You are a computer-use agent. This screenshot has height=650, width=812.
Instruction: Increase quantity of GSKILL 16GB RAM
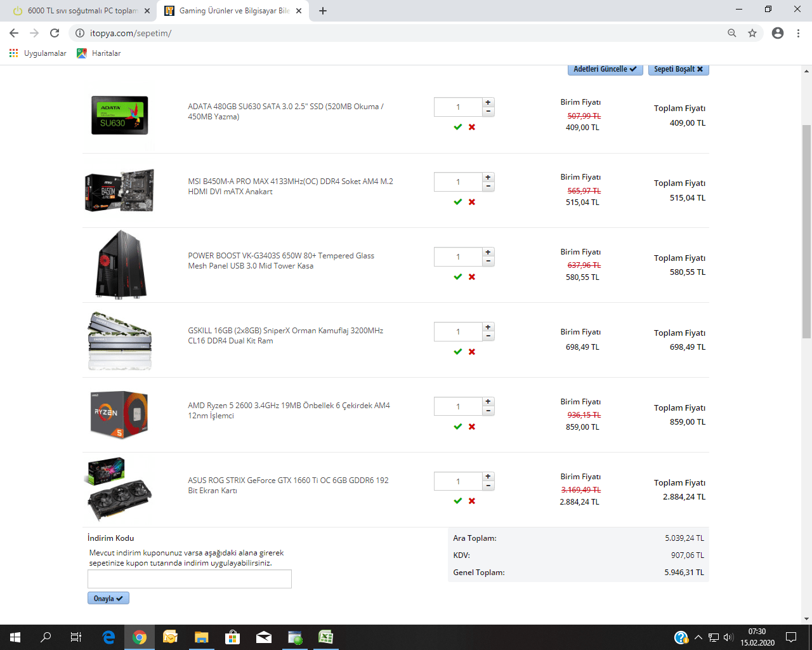tap(488, 327)
